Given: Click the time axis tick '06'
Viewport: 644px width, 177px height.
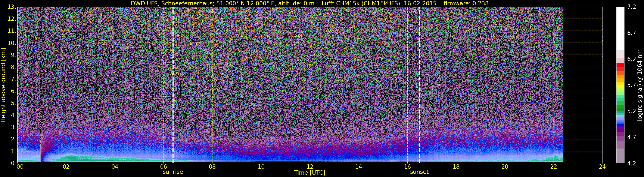Looking at the screenshot, I should point(164,167).
